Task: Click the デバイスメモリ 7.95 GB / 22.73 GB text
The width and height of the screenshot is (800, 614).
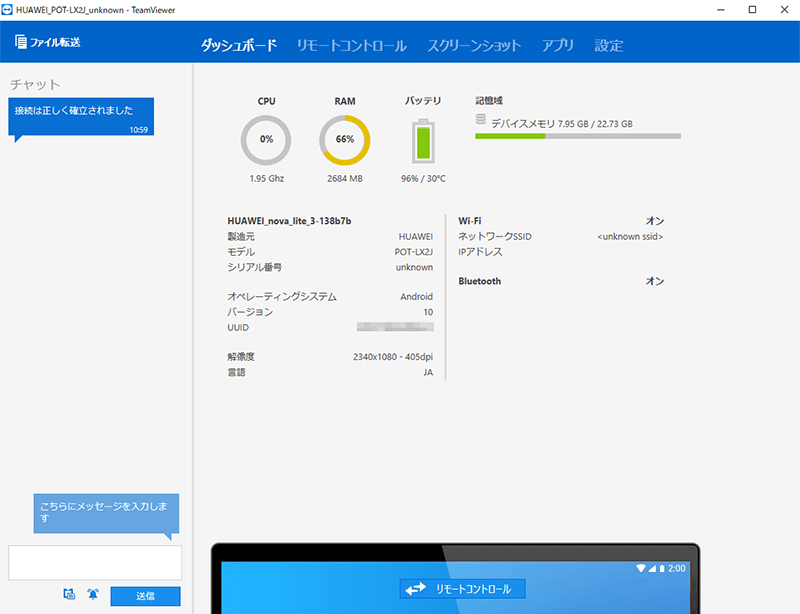Action: pos(562,124)
